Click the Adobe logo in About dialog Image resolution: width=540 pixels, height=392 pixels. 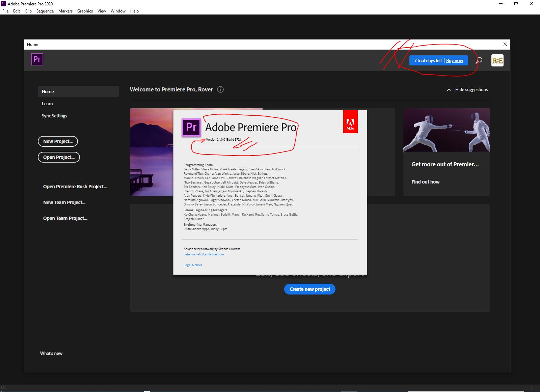(350, 122)
